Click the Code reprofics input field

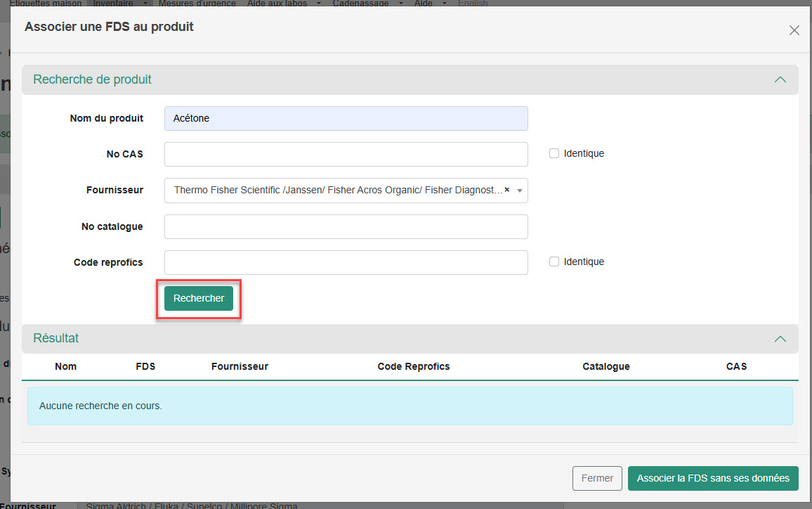pos(346,262)
